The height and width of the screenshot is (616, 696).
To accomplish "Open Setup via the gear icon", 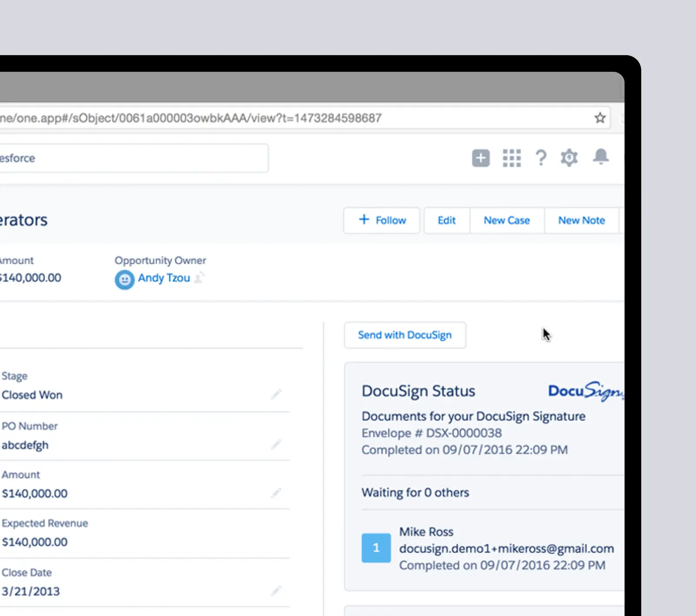I will tap(569, 158).
